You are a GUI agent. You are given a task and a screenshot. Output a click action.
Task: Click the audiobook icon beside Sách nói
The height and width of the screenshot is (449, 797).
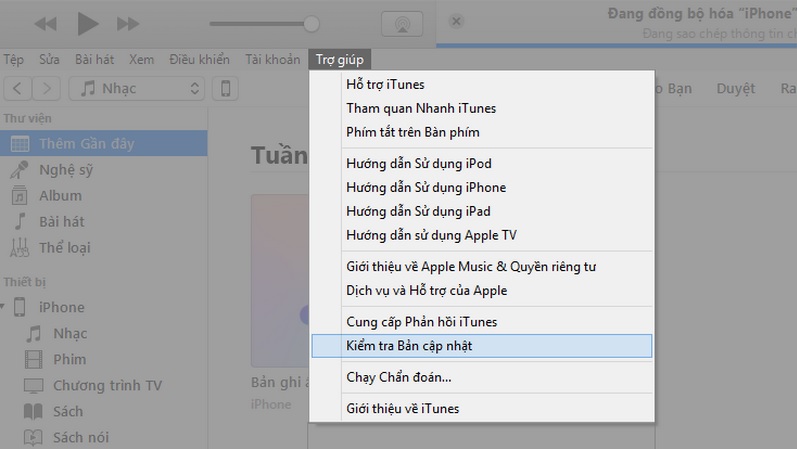click(33, 437)
